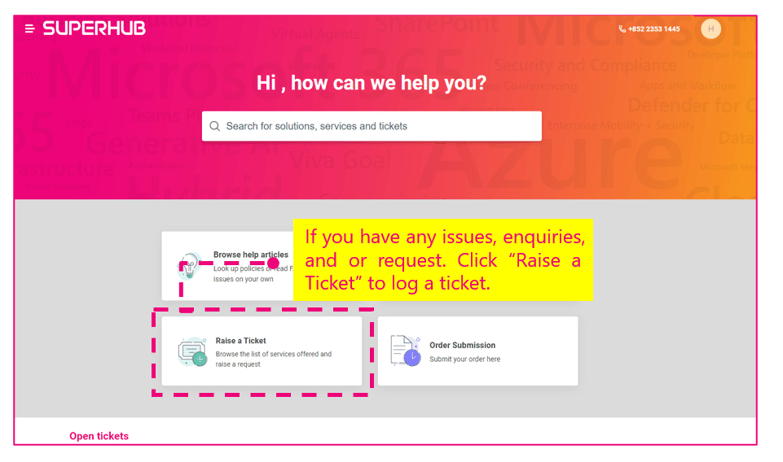Call the +852 2353 1445 phone link

click(x=654, y=29)
